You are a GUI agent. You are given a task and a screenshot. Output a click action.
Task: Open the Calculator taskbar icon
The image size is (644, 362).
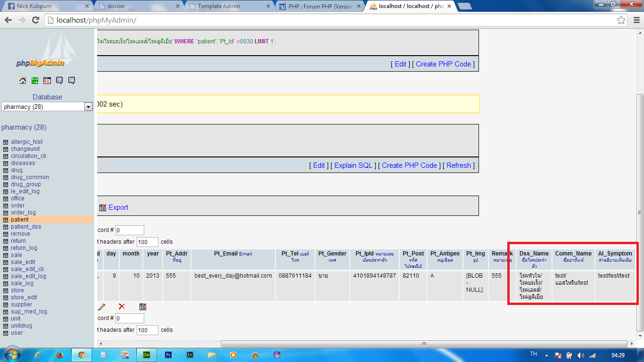[x=103, y=355]
